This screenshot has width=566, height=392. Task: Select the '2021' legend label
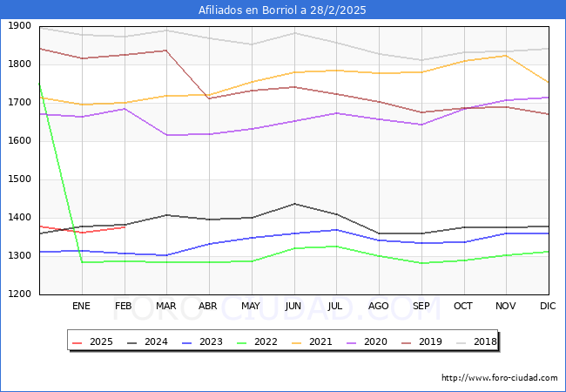(320, 341)
